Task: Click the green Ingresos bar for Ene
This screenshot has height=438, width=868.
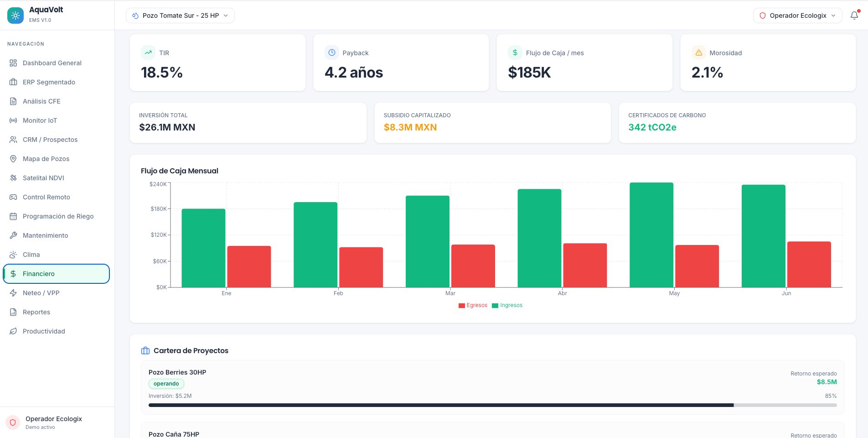Action: (x=203, y=248)
